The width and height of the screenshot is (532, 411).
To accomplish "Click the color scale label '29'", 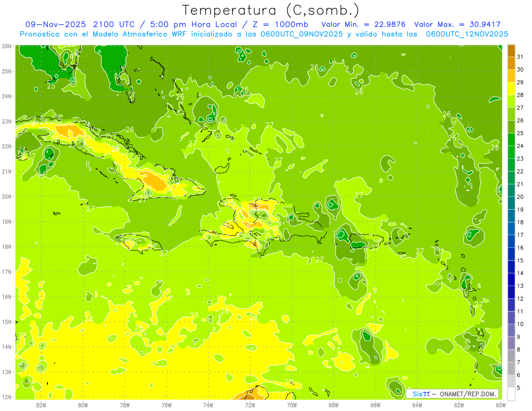I will [520, 82].
